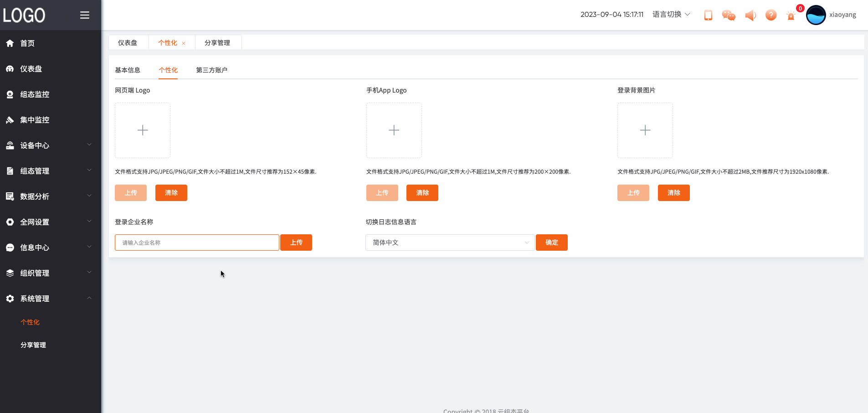Open the 简体中文 log language dropdown
This screenshot has width=868, height=413.
pyautogui.click(x=450, y=243)
